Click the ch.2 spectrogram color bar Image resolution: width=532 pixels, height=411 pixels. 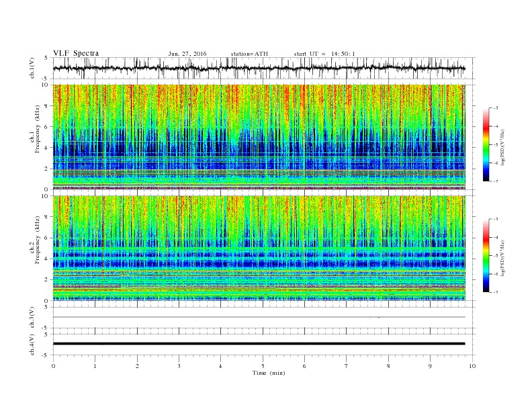pos(486,256)
